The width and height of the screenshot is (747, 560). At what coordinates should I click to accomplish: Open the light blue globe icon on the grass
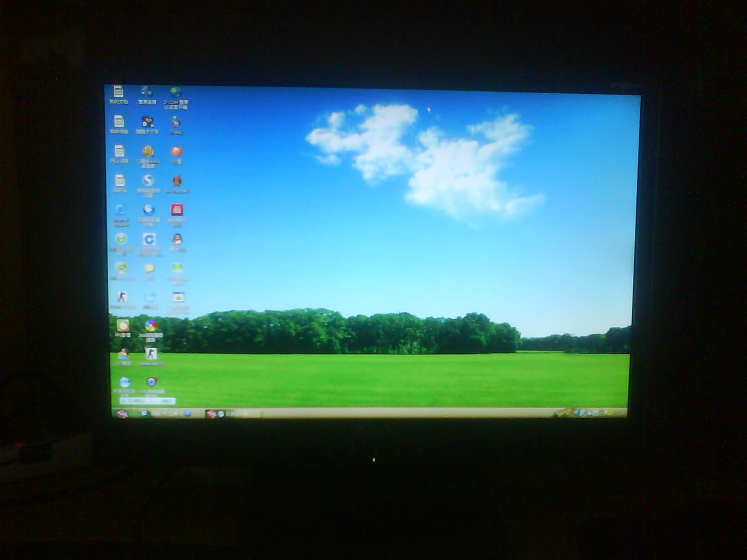click(125, 383)
